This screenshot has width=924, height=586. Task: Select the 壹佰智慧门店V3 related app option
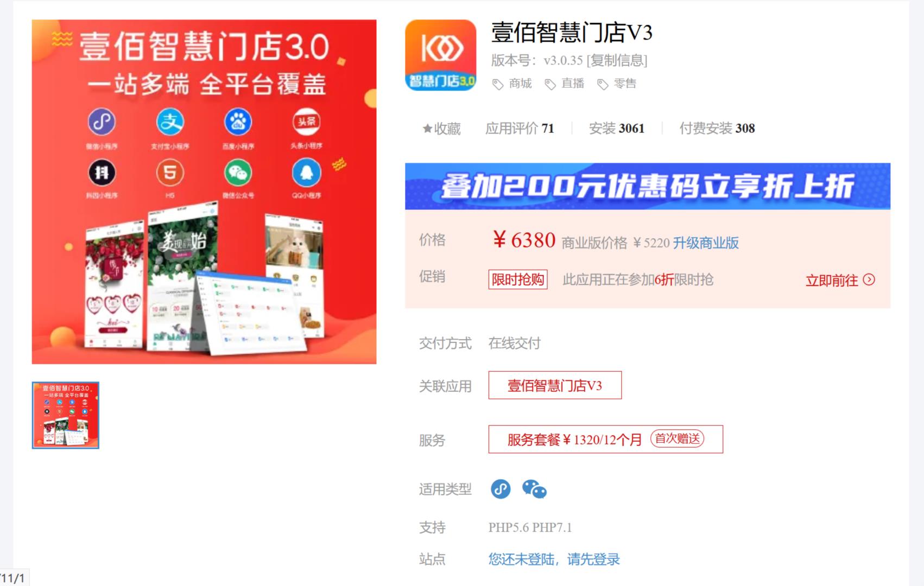pos(555,385)
